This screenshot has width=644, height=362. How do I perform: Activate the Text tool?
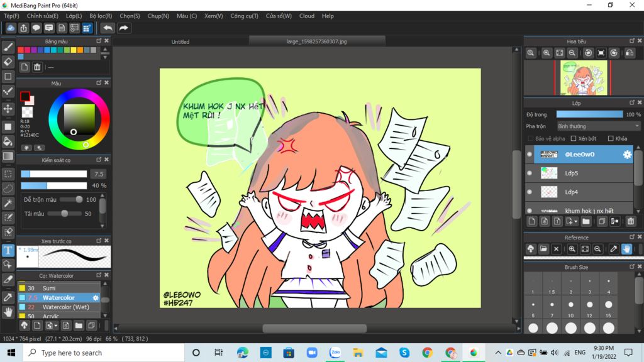pyautogui.click(x=8, y=250)
